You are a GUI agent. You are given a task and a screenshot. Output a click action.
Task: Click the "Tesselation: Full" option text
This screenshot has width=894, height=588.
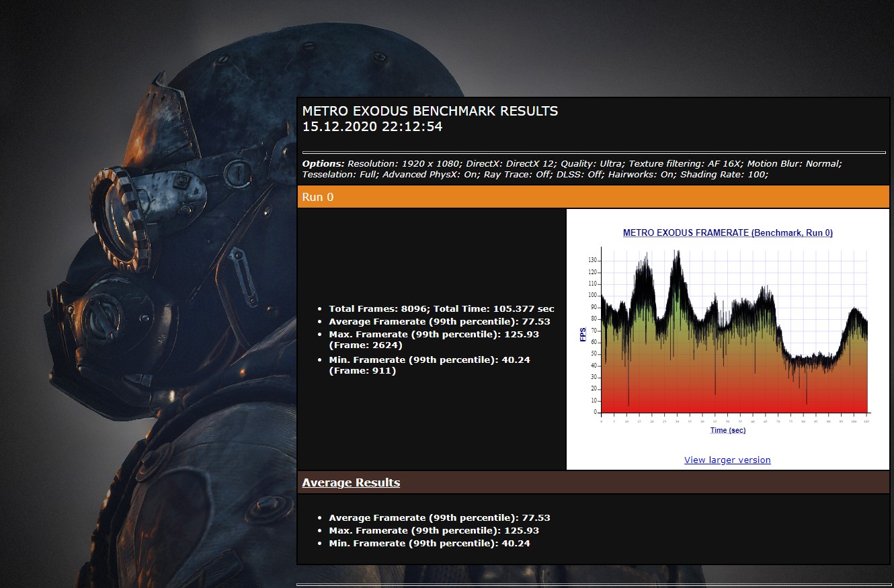tap(338, 175)
